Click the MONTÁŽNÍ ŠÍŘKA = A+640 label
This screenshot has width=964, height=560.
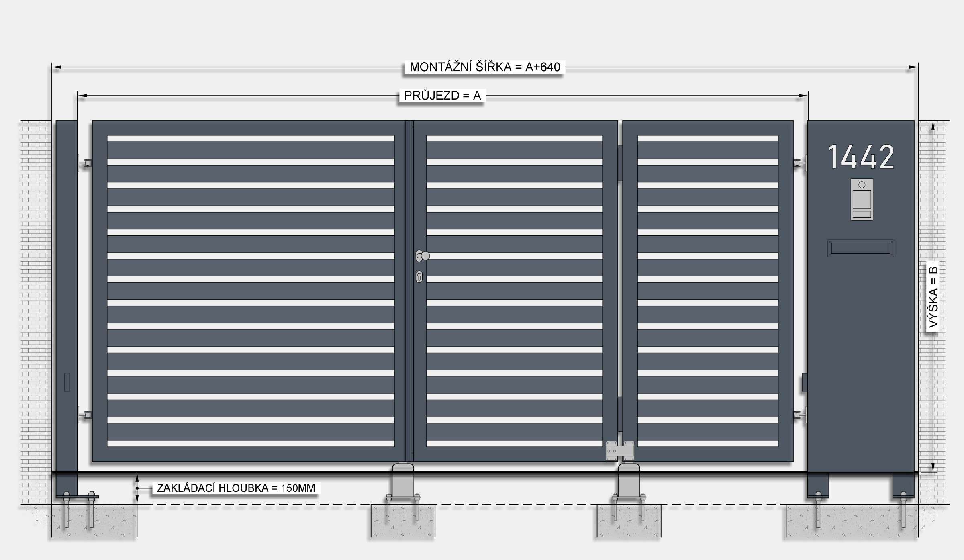[484, 67]
